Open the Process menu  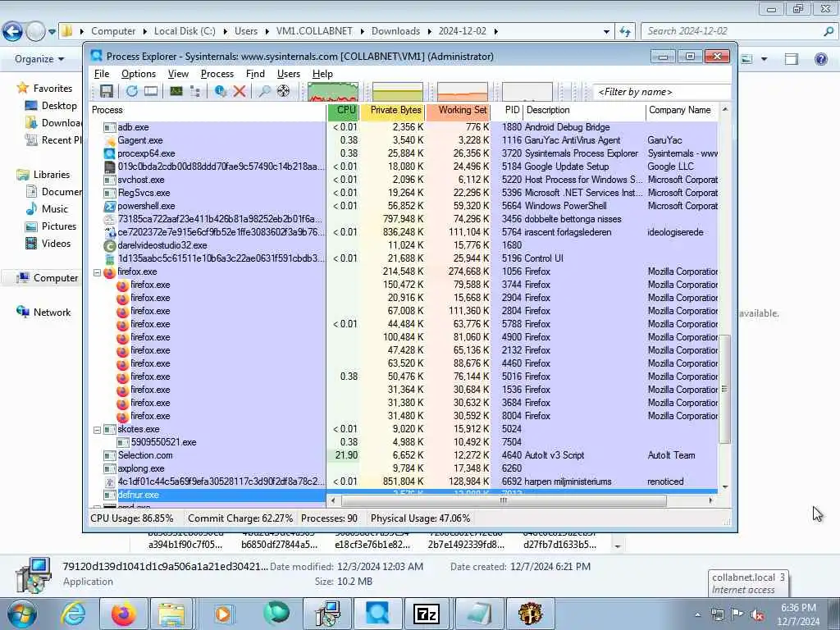(x=217, y=74)
